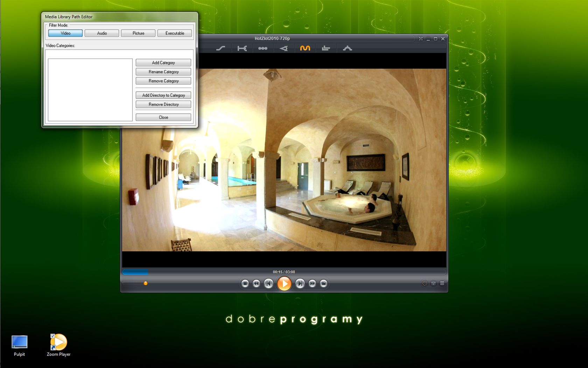Select the Audio filter mode
588x368 pixels.
pyautogui.click(x=102, y=33)
